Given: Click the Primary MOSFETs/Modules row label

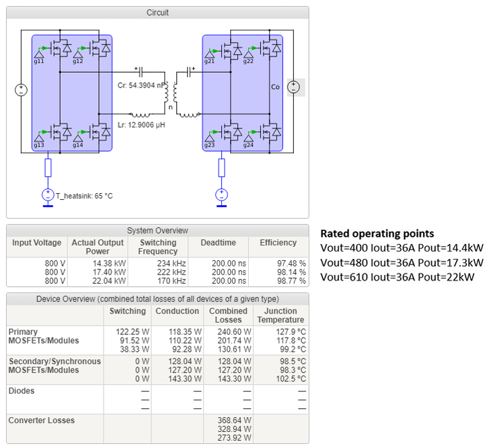Looking at the screenshot, I should point(44,336).
